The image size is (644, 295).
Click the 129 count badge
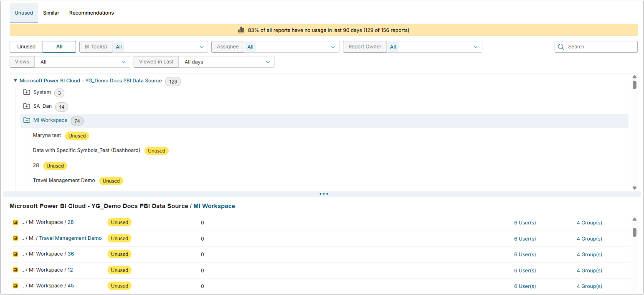click(173, 81)
